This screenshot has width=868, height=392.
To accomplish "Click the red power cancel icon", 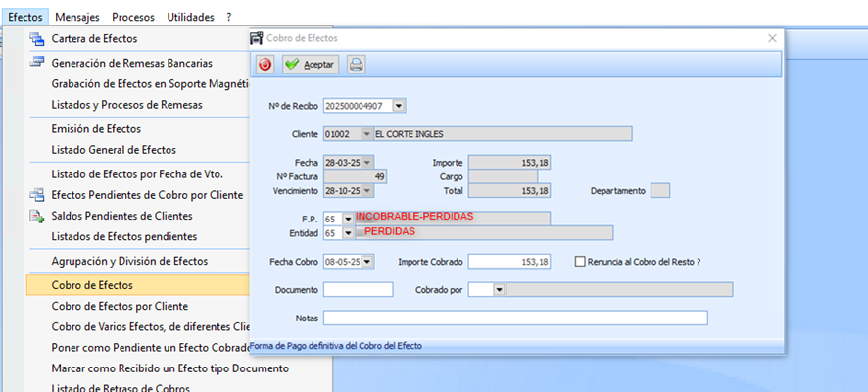I will pos(265,65).
